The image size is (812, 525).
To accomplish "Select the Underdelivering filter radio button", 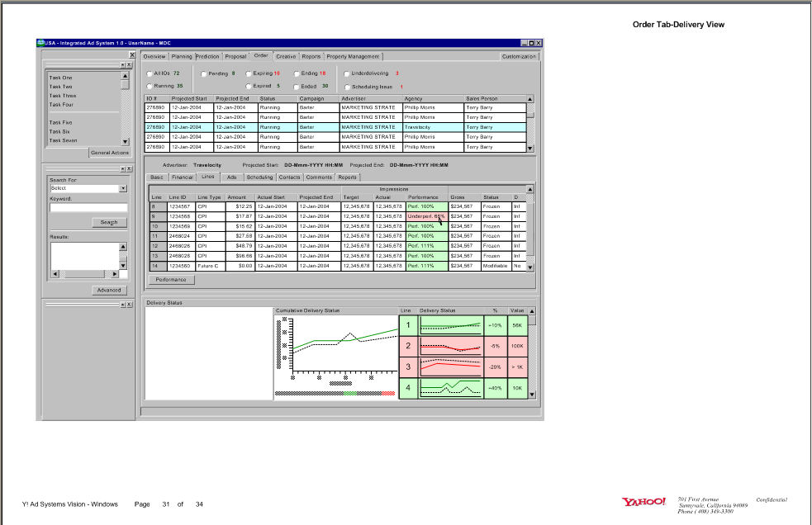I will (x=347, y=73).
